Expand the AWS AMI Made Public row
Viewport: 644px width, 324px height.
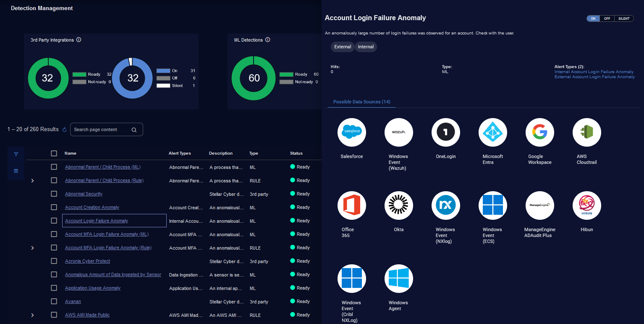(x=33, y=315)
